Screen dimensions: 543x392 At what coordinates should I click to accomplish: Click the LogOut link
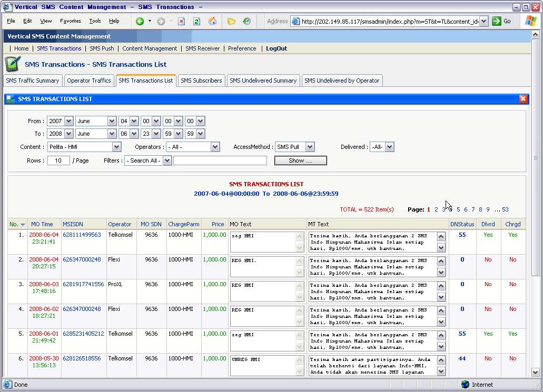point(277,48)
